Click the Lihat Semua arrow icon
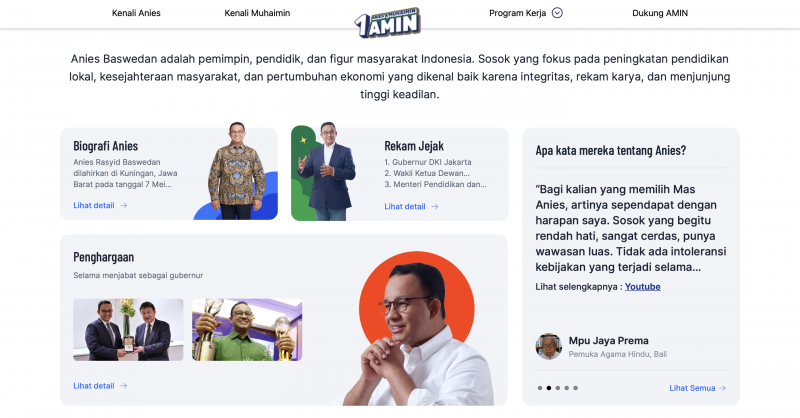This screenshot has width=800, height=418. [722, 388]
